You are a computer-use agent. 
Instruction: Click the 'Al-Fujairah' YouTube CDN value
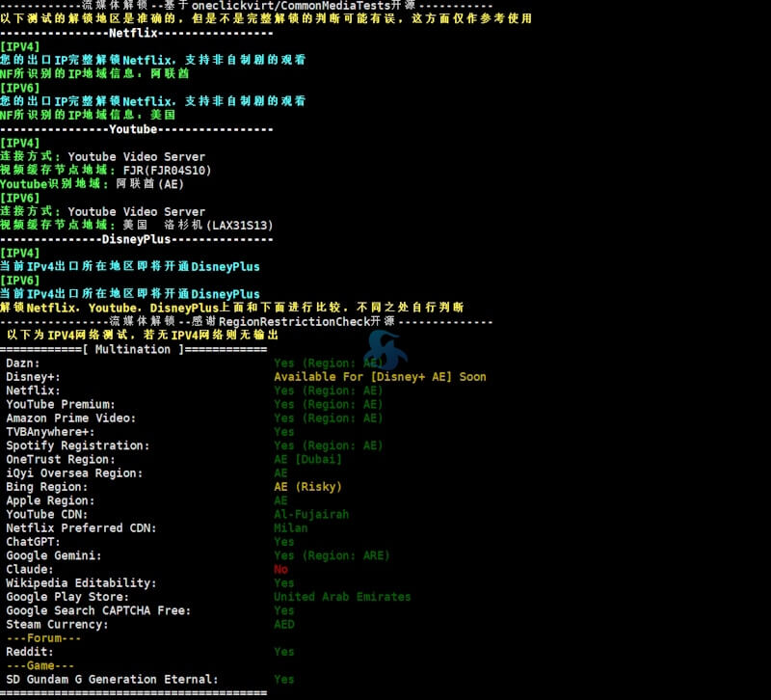click(x=311, y=515)
